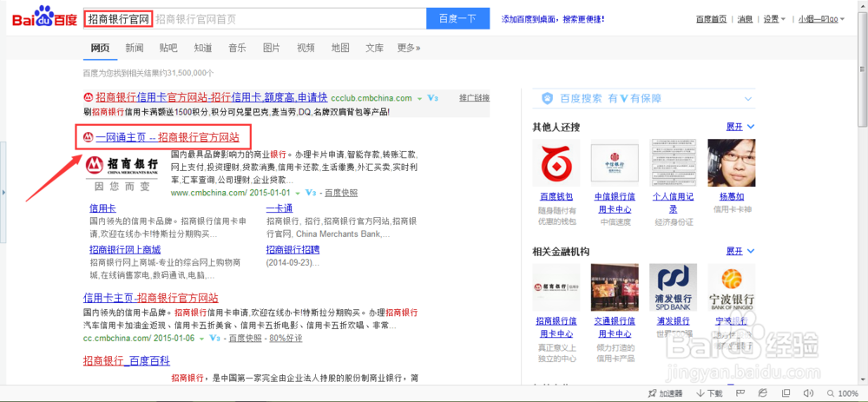
Task: Expand the 相关金融机构 section with 展开
Action: click(740, 252)
